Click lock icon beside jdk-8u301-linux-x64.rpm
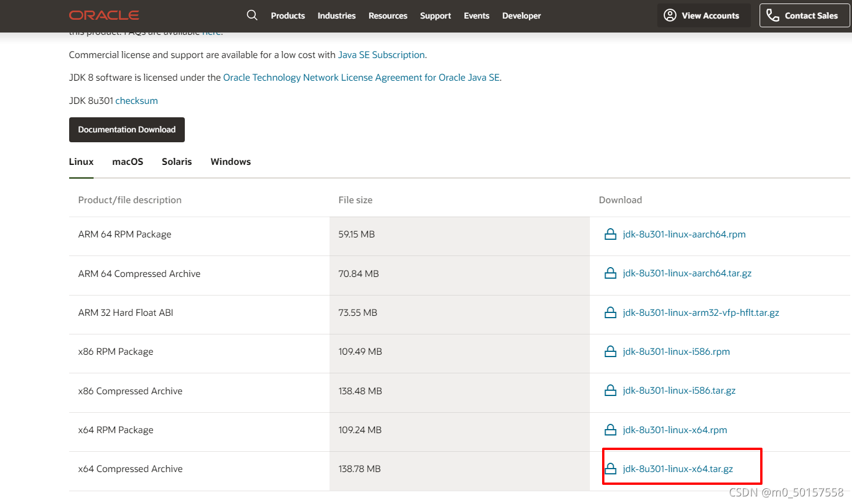The image size is (852, 504). pos(610,430)
